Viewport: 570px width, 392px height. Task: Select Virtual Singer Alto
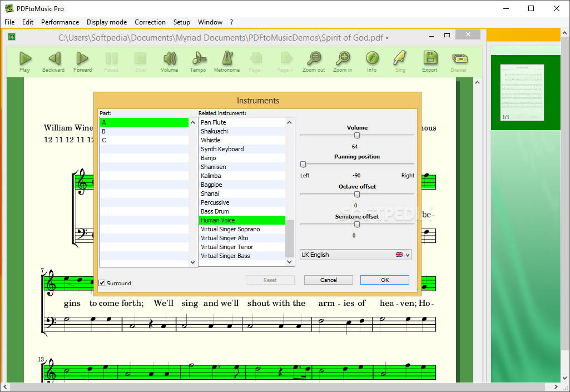click(x=242, y=238)
